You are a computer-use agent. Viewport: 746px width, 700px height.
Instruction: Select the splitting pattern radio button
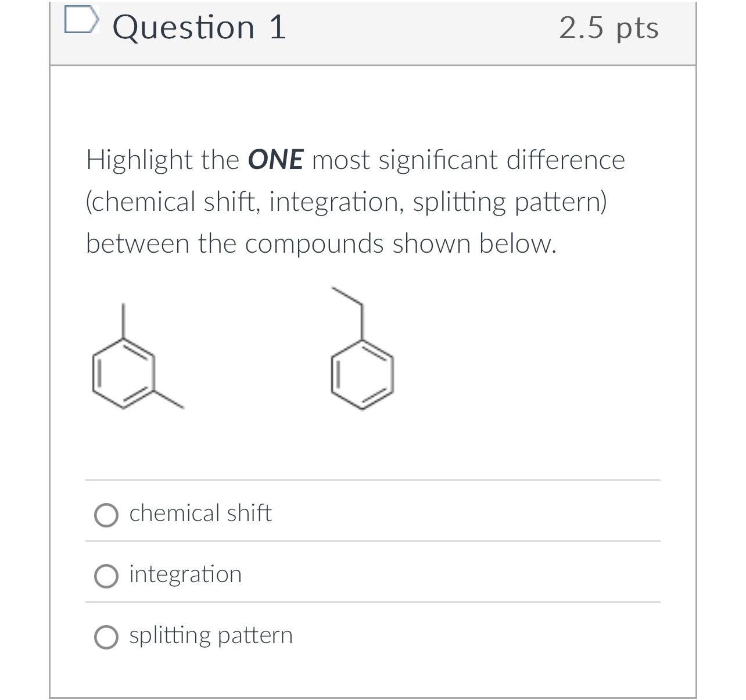pyautogui.click(x=106, y=637)
